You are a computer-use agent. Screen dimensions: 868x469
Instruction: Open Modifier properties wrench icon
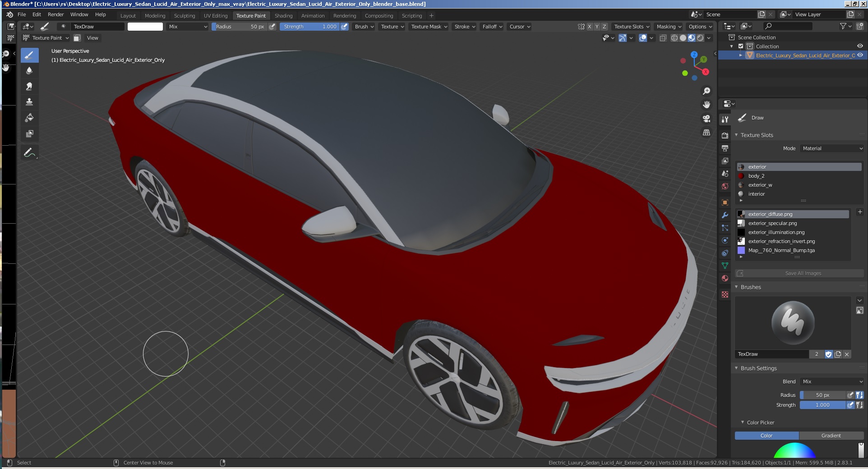click(x=725, y=215)
